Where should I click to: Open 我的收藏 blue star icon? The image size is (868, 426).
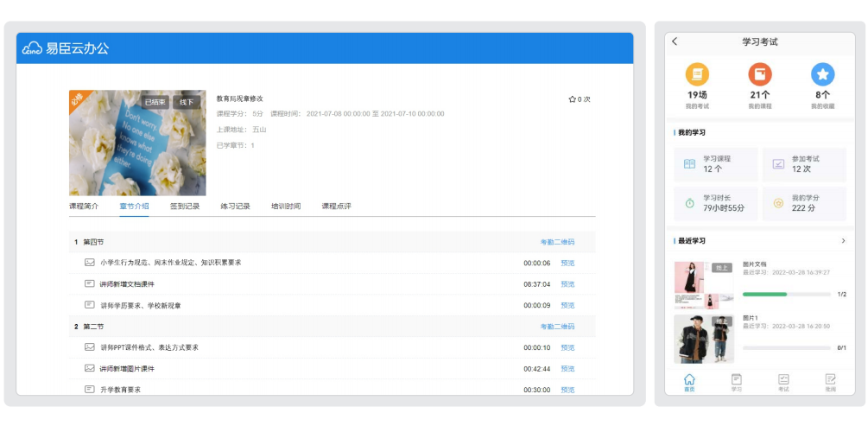click(822, 74)
